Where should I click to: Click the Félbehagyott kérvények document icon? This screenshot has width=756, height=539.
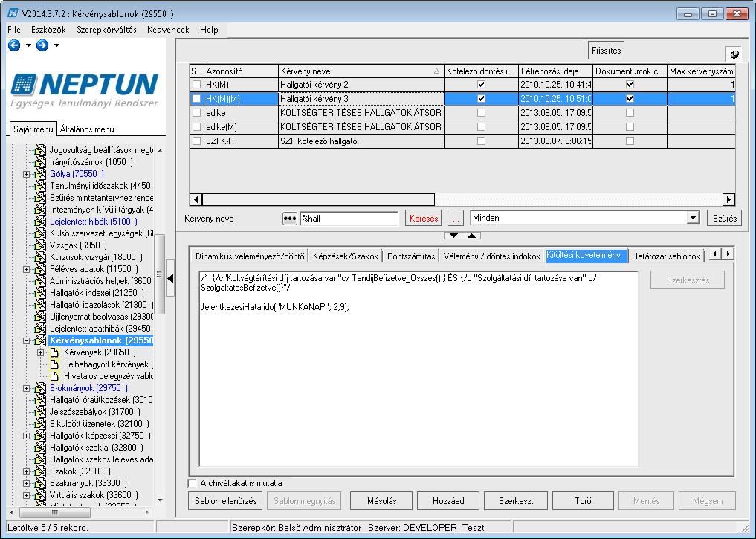pos(55,364)
